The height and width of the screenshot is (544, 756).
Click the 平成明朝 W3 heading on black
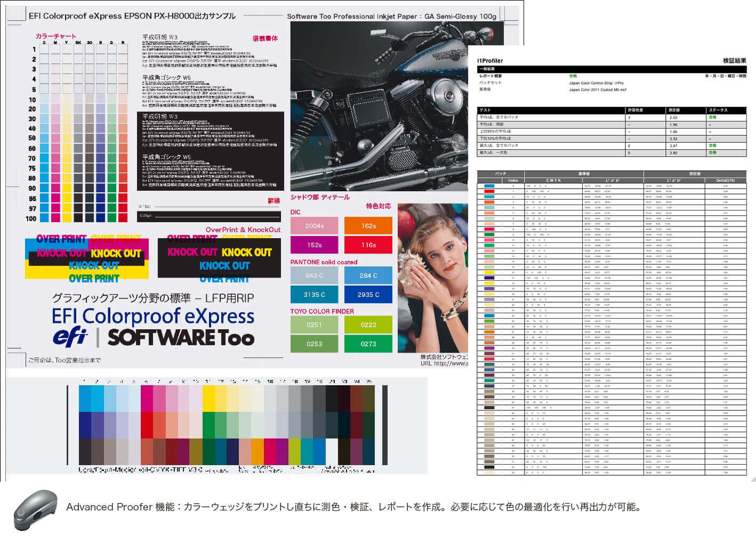[x=160, y=116]
